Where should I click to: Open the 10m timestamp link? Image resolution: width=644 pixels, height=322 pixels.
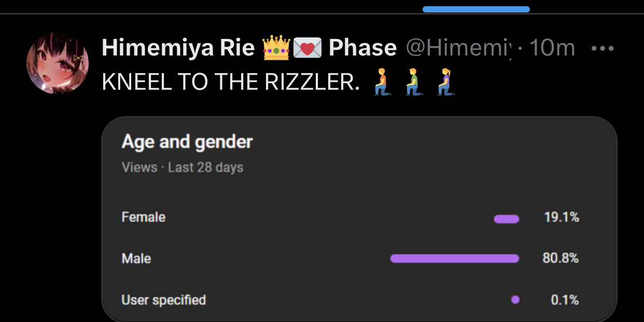pos(552,48)
